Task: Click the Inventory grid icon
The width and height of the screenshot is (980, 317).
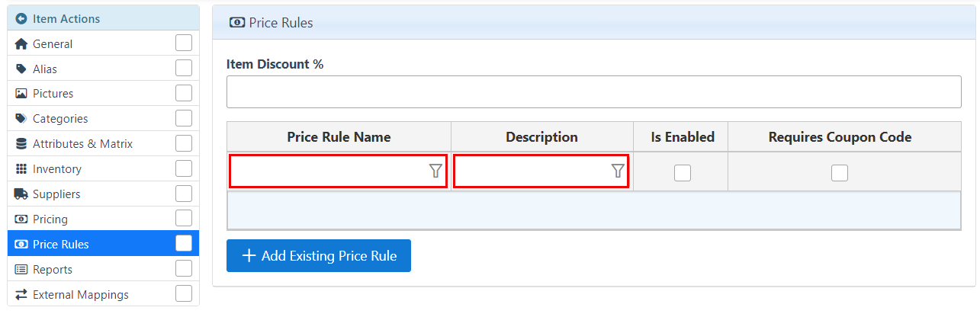Action: 21,169
